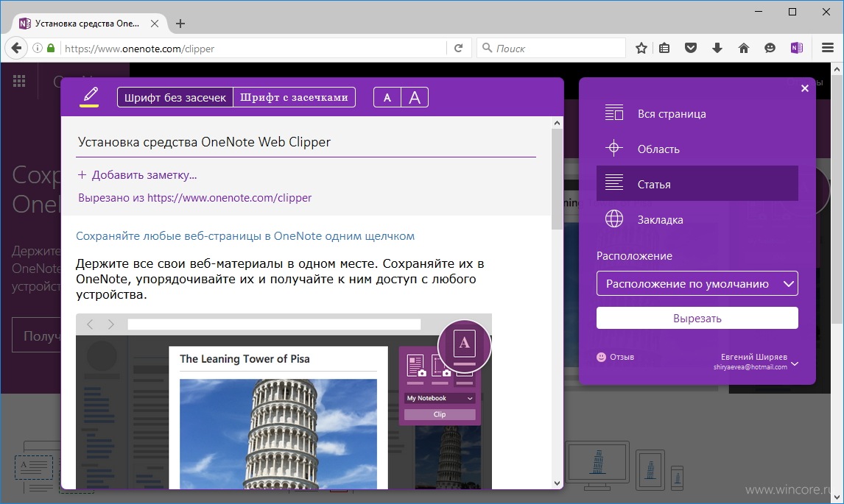
Task: Select "Статья" article clip mode
Action: (697, 184)
